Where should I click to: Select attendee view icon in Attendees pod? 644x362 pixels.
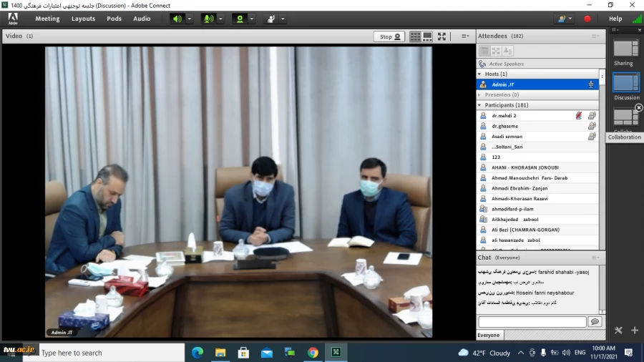click(x=484, y=51)
